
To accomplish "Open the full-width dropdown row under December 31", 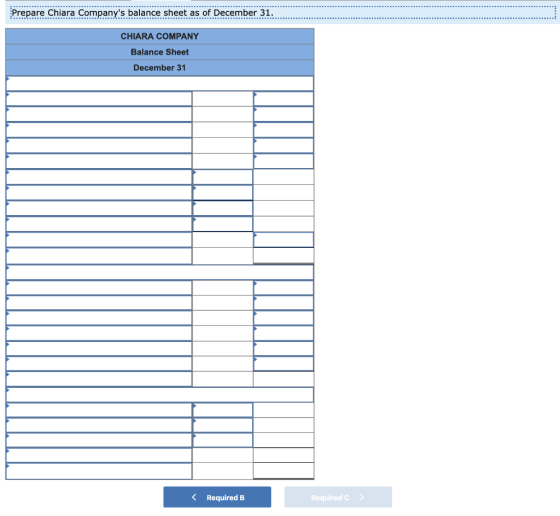I will (x=160, y=83).
